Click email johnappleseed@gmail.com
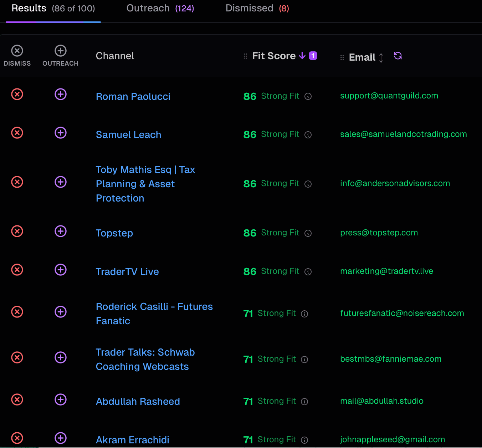Screen dimensions: 482x448 pos(393,440)
